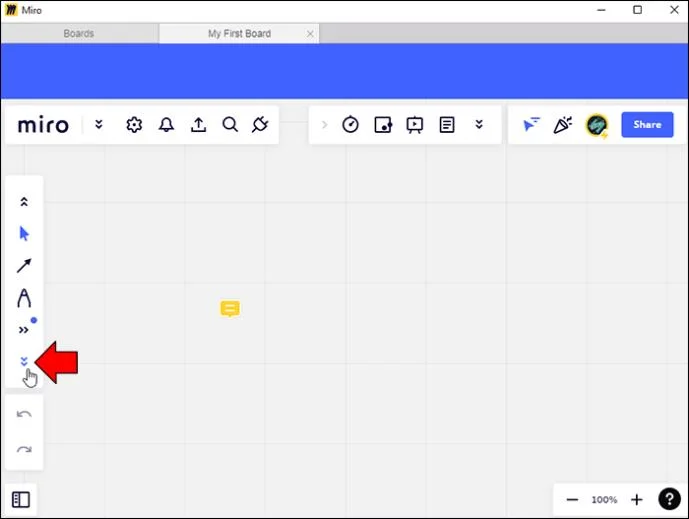Close the My First Board tab
The width and height of the screenshot is (689, 519).
pyautogui.click(x=310, y=33)
